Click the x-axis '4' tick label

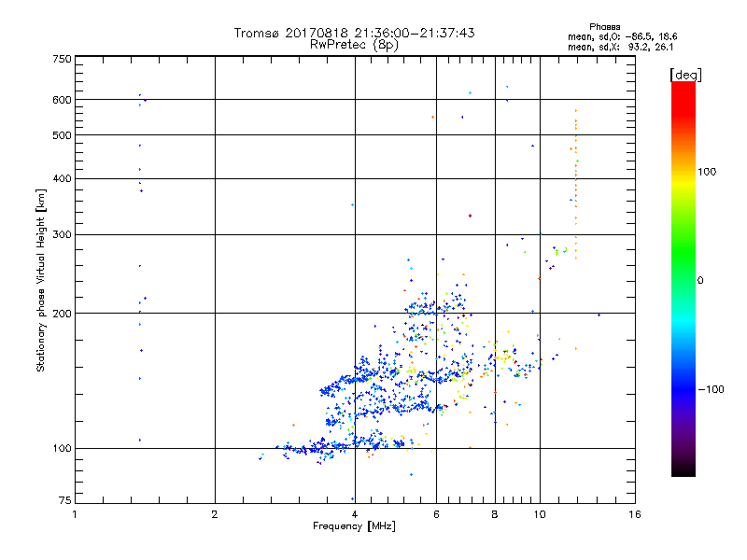point(355,514)
